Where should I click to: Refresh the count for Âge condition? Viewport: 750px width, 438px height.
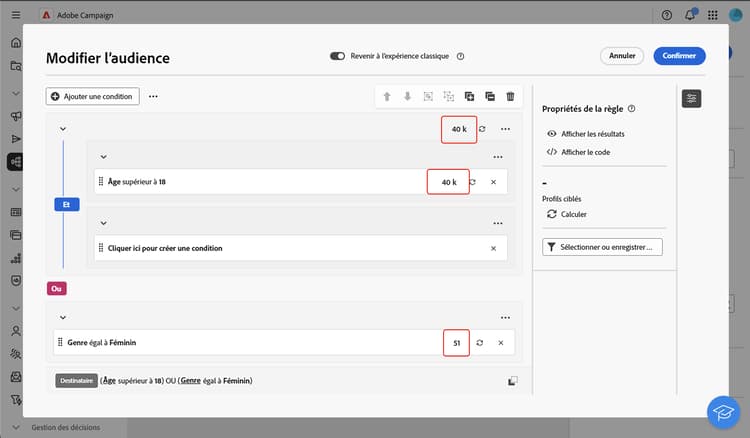coord(473,182)
